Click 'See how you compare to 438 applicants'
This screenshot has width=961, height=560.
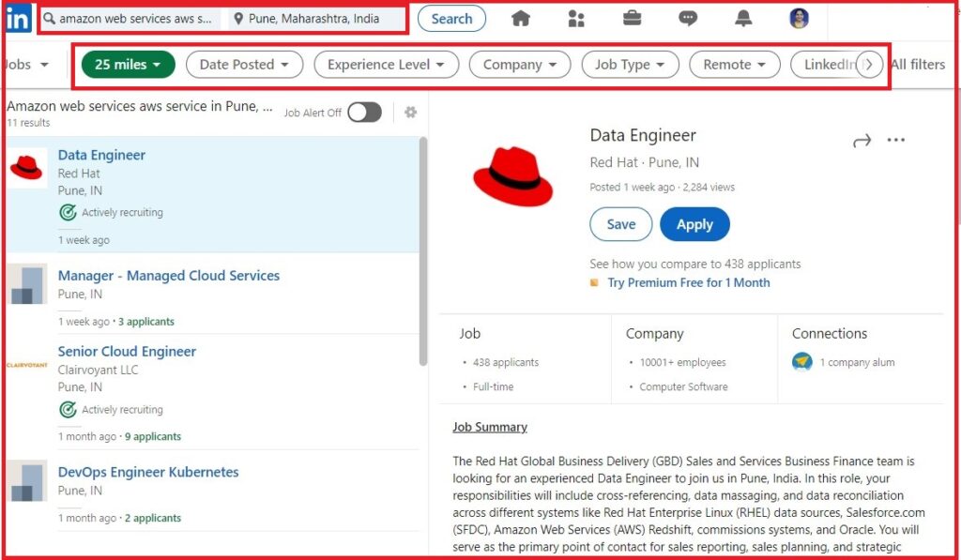click(695, 265)
